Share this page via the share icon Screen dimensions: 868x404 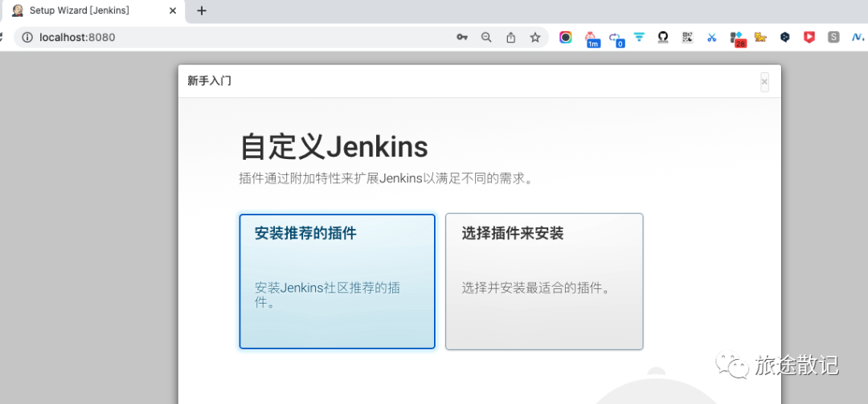[x=510, y=37]
